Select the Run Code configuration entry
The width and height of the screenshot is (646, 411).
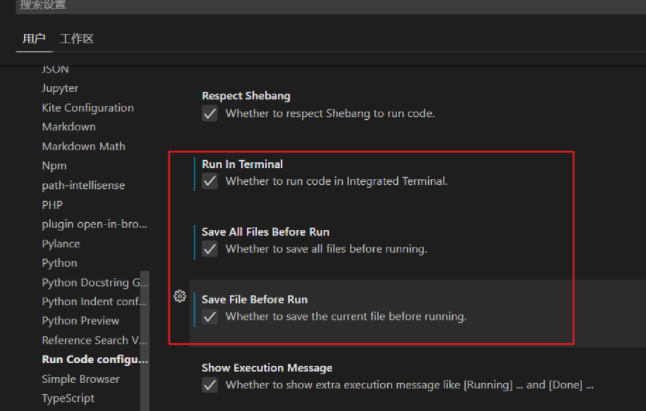tap(94, 360)
